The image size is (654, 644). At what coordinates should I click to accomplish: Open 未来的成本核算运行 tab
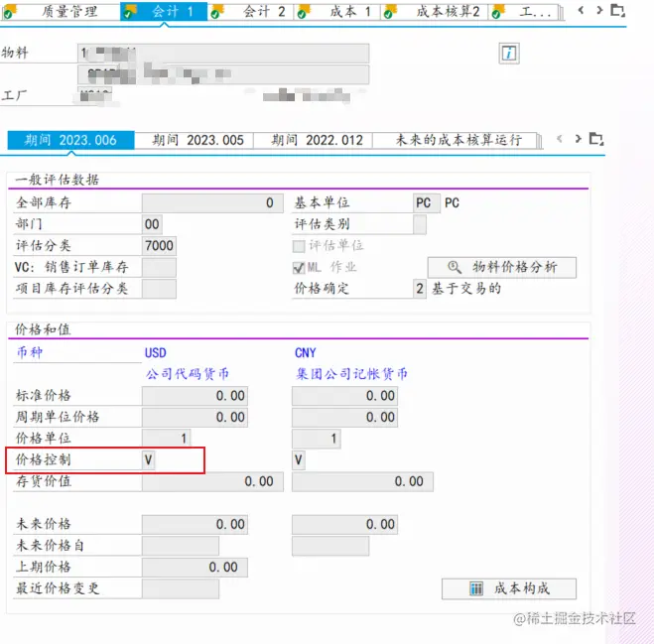(455, 140)
